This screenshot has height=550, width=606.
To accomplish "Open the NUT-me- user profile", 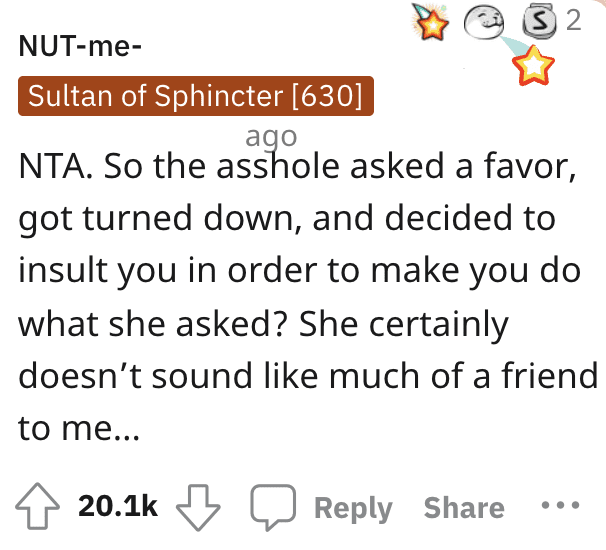I will 74,47.
